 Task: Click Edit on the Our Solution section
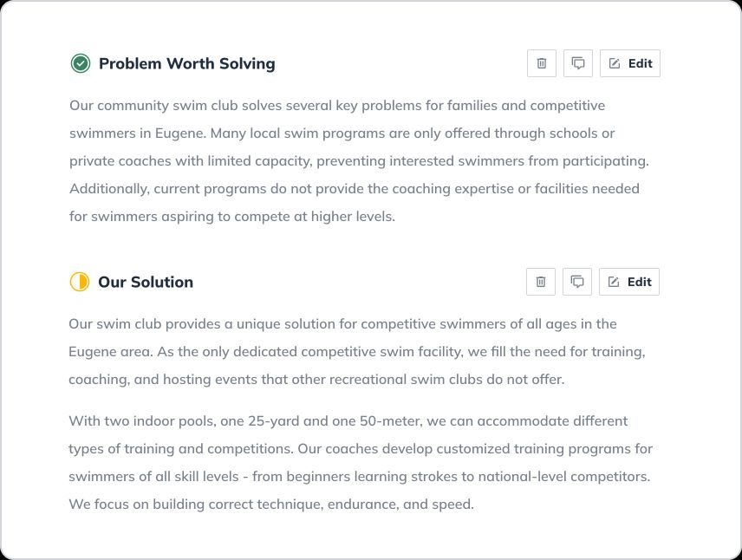[629, 282]
